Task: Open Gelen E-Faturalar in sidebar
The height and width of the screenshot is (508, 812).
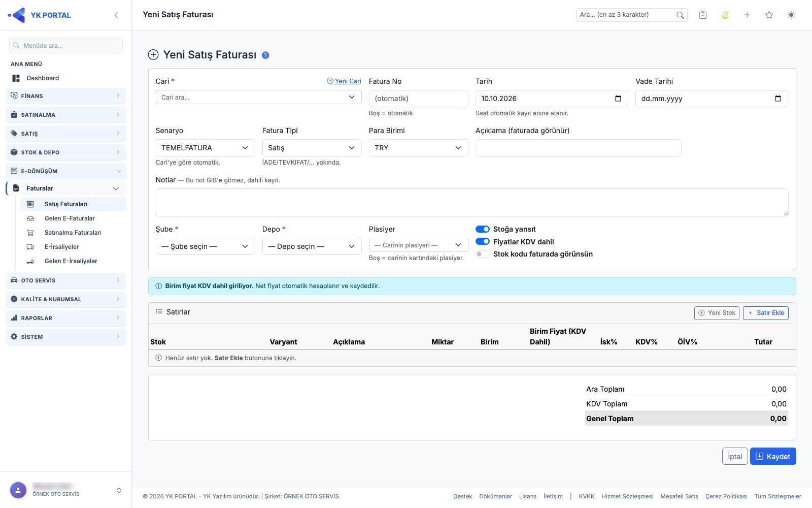Action: pos(73,218)
